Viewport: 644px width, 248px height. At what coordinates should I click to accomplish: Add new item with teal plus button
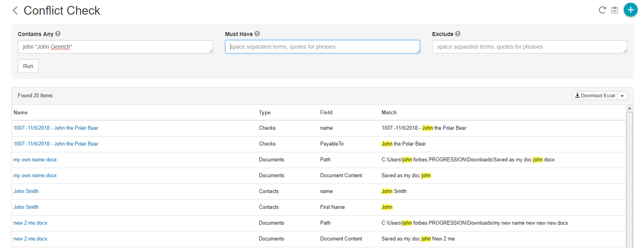point(631,10)
